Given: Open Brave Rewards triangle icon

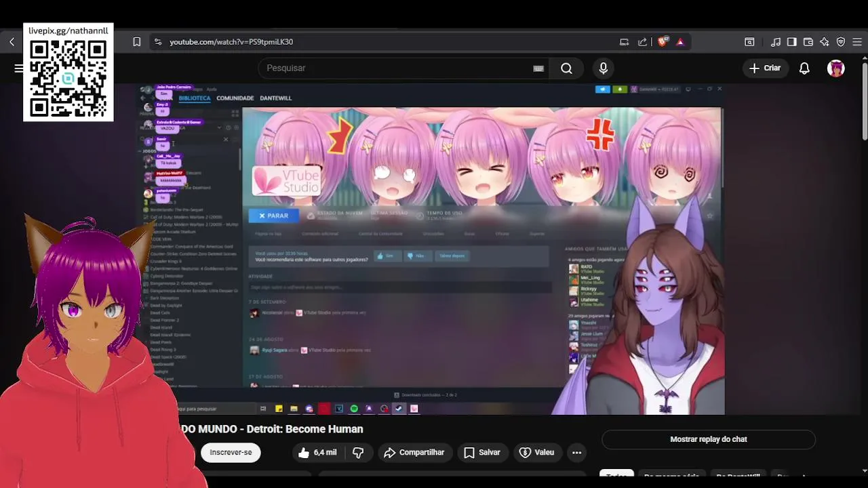Looking at the screenshot, I should click(x=679, y=42).
